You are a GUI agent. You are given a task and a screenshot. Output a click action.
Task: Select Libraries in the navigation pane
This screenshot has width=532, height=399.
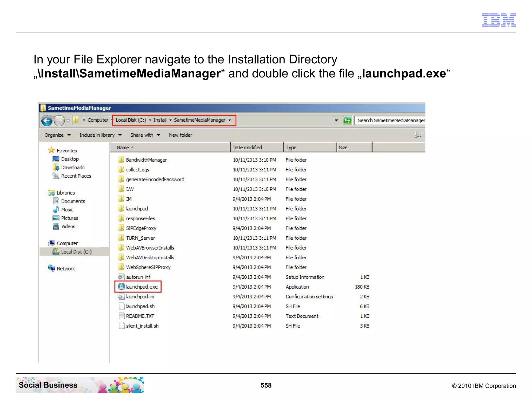click(62, 193)
